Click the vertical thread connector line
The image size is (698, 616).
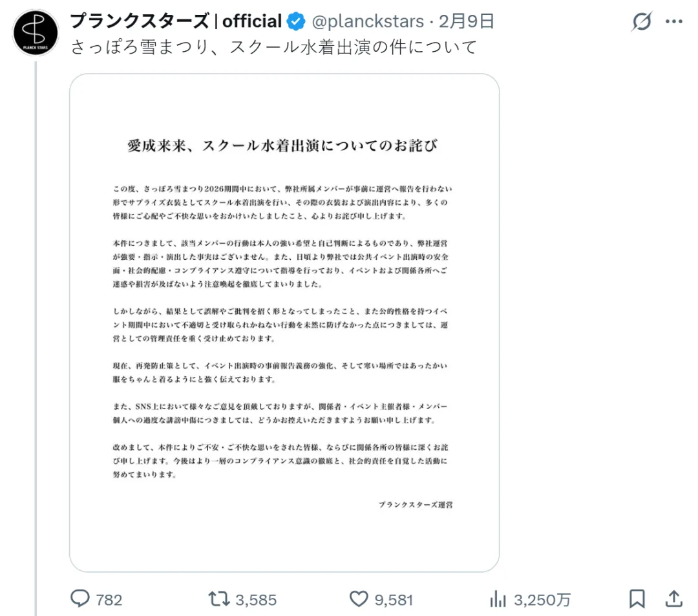(36, 338)
